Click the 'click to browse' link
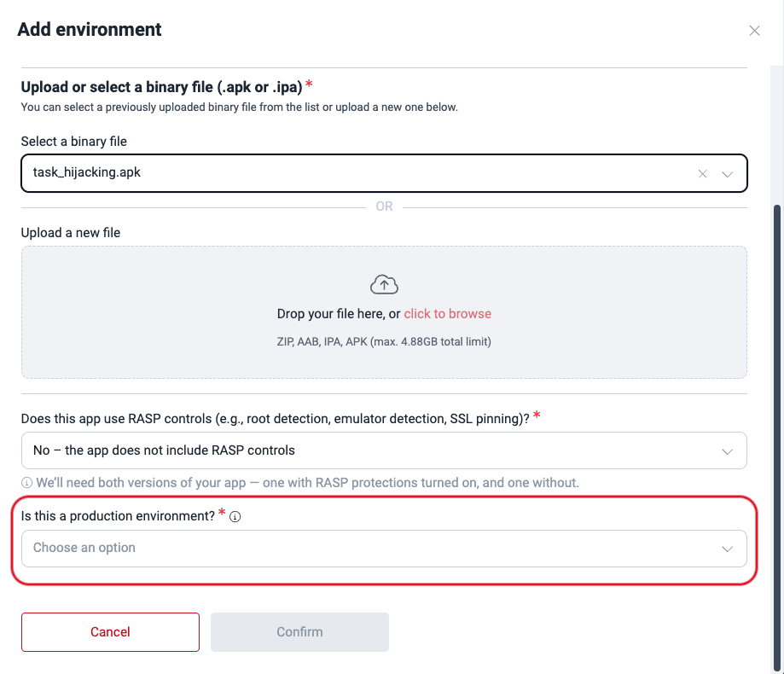 point(447,313)
